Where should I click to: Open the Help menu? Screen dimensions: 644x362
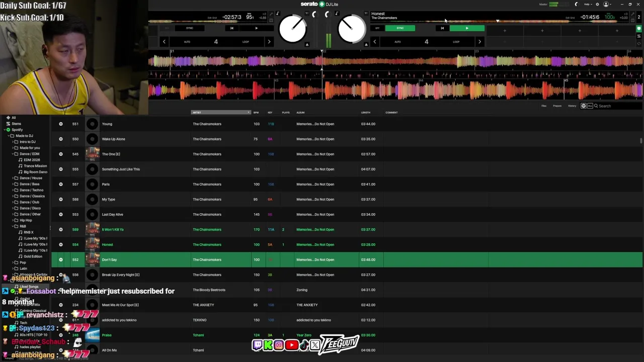588,4
